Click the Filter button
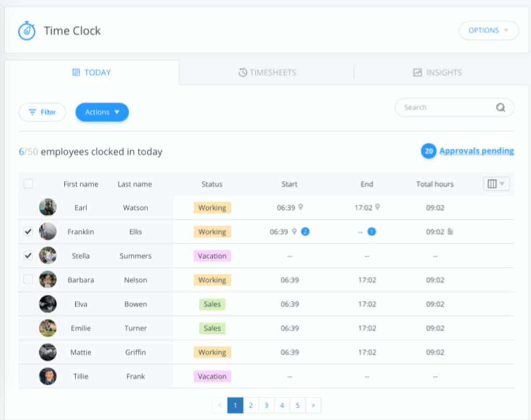Image resolution: width=531 pixels, height=420 pixels. click(x=42, y=112)
